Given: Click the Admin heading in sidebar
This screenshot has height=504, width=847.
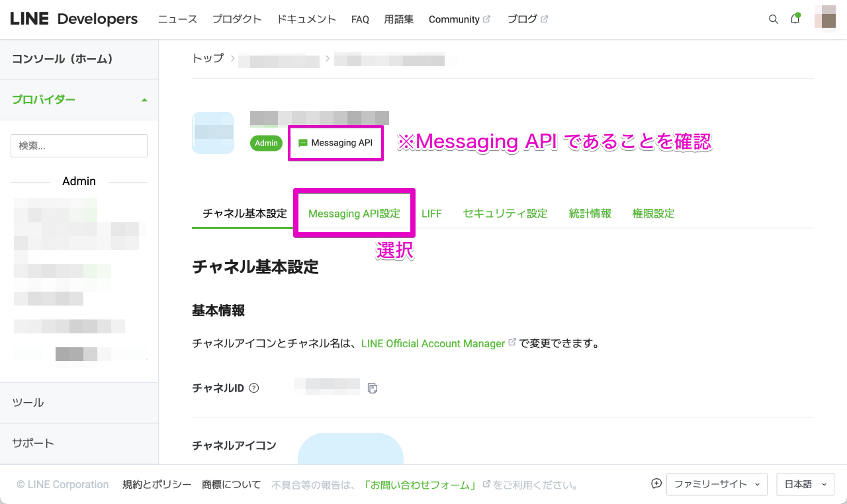Looking at the screenshot, I should point(79,181).
